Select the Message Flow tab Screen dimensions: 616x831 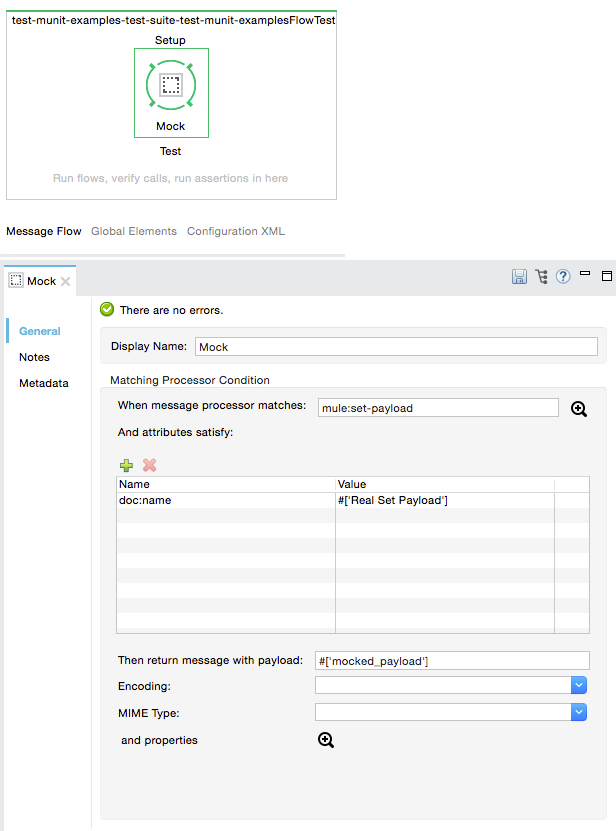(44, 231)
